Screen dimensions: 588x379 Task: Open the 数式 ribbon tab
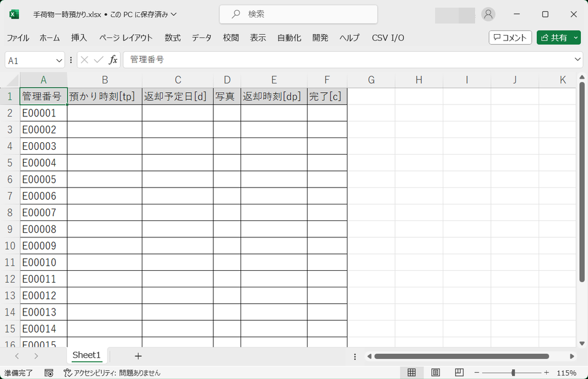tap(172, 38)
